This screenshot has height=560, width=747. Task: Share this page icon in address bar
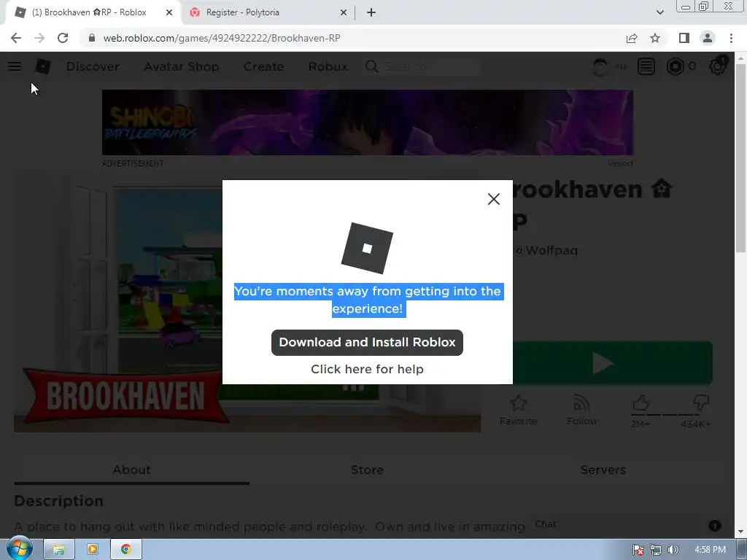point(632,38)
